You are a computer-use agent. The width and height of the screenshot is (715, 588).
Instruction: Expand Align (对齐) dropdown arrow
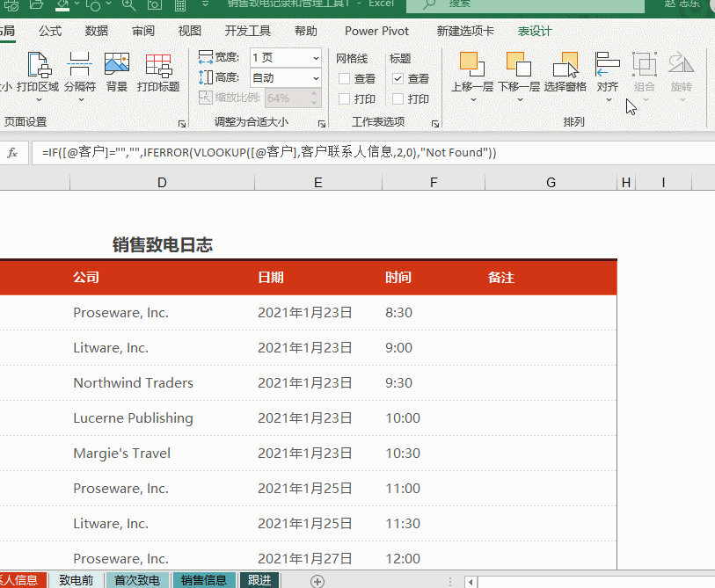pyautogui.click(x=609, y=99)
